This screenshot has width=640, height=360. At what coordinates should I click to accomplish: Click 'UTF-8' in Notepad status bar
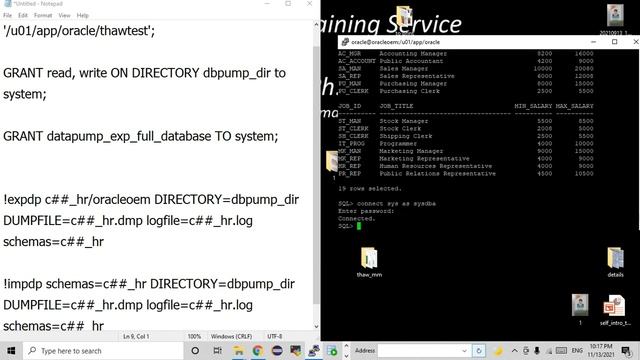click(275, 336)
